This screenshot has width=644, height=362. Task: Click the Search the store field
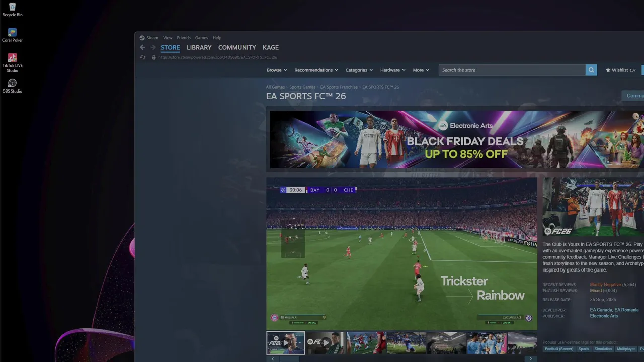click(512, 70)
